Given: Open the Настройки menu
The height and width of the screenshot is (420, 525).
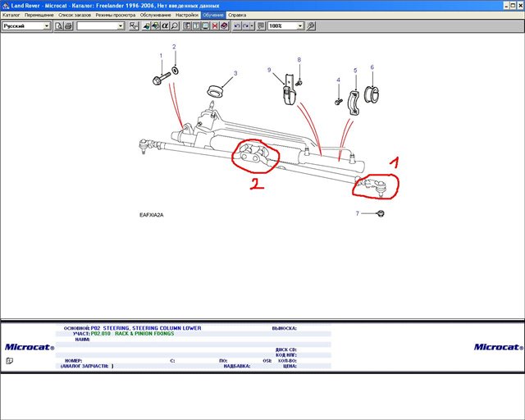Looking at the screenshot, I should [x=187, y=15].
